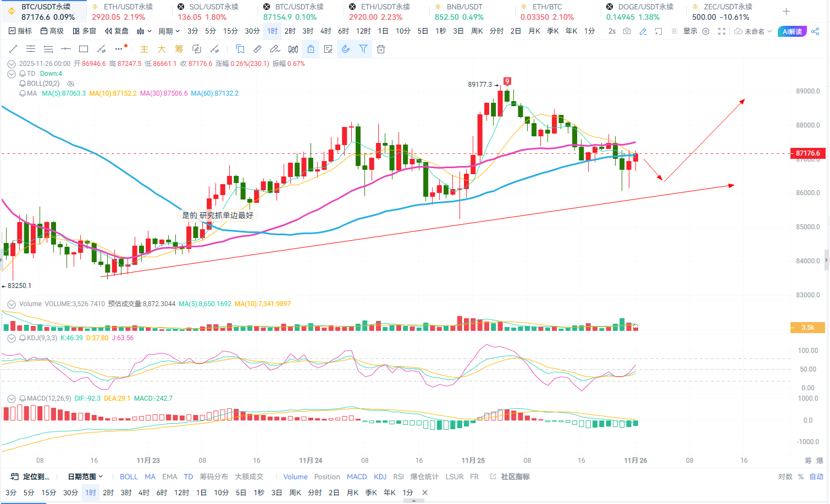Click the trash icon to delete drawings
The image size is (830, 504).
(x=381, y=49)
